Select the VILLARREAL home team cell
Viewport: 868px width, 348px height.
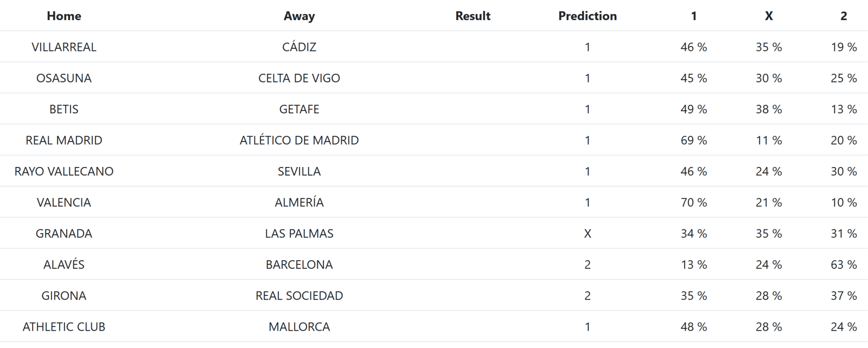(x=64, y=47)
